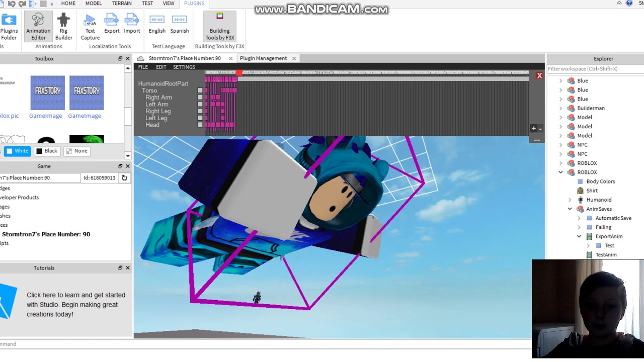Toggle the Head track checkbox
The image size is (644, 362).
pyautogui.click(x=200, y=125)
